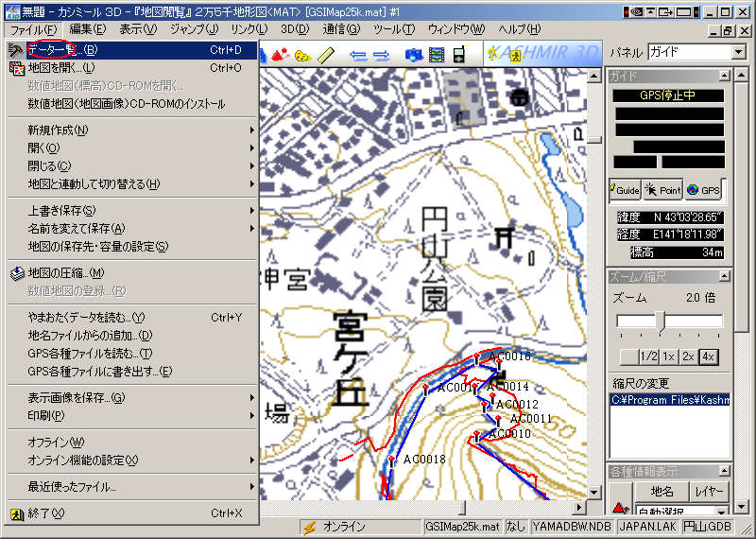Choose 地図を開く(L) menu entry
Image resolution: width=756 pixels, height=539 pixels.
tap(132, 68)
